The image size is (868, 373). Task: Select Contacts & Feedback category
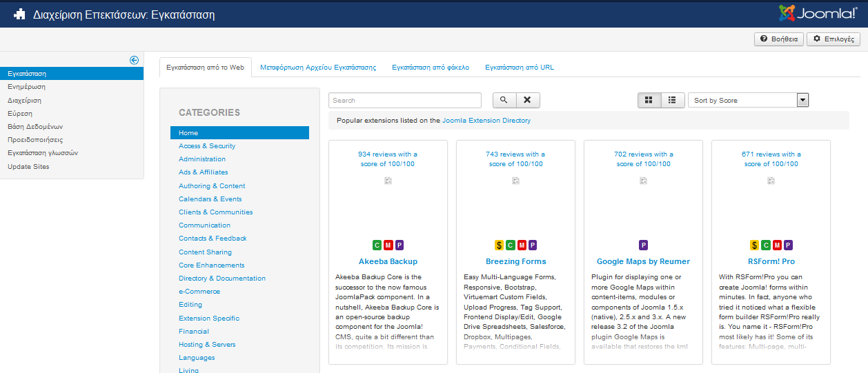click(213, 239)
